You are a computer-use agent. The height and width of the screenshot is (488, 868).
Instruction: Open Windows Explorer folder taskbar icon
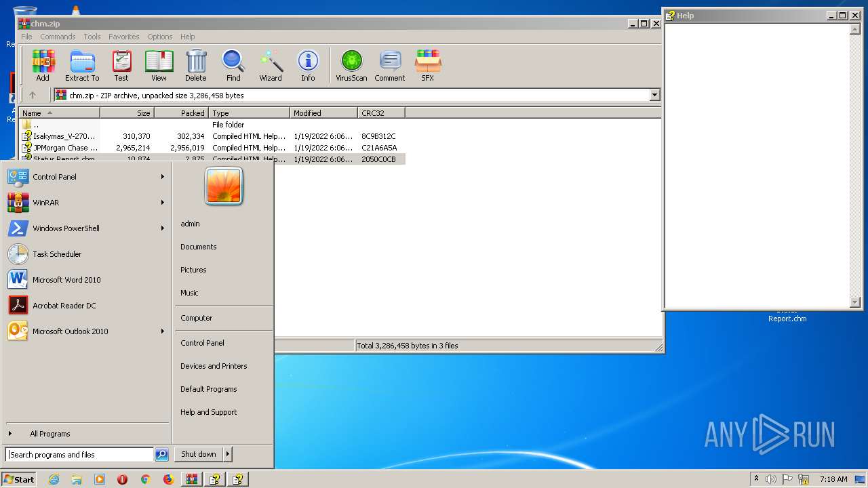point(77,479)
